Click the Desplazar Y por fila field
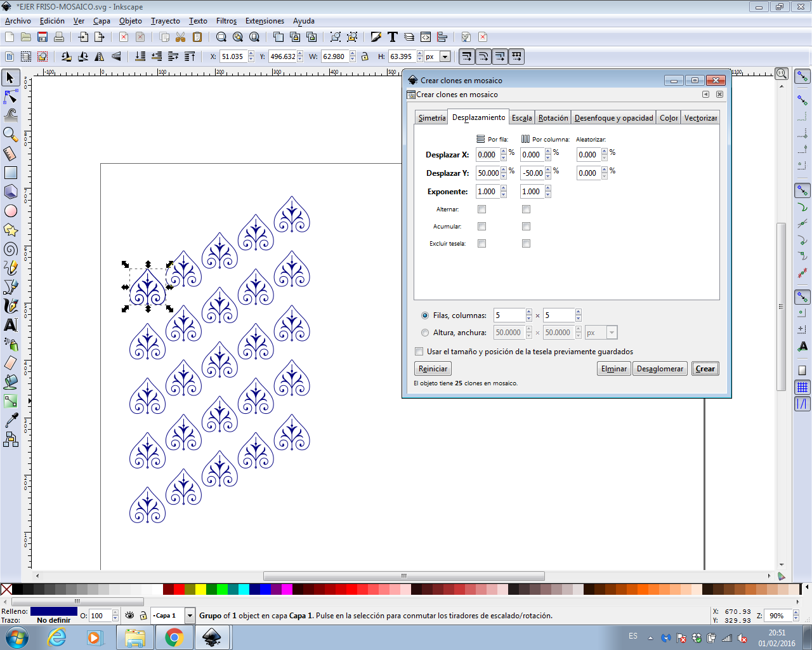Viewport: 812px width, 650px height. tap(488, 173)
